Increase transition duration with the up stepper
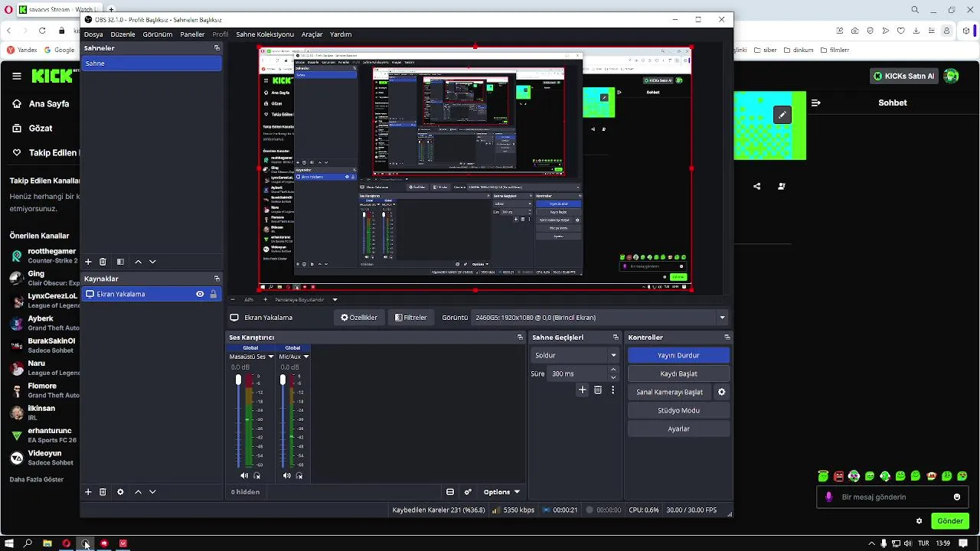 click(612, 370)
